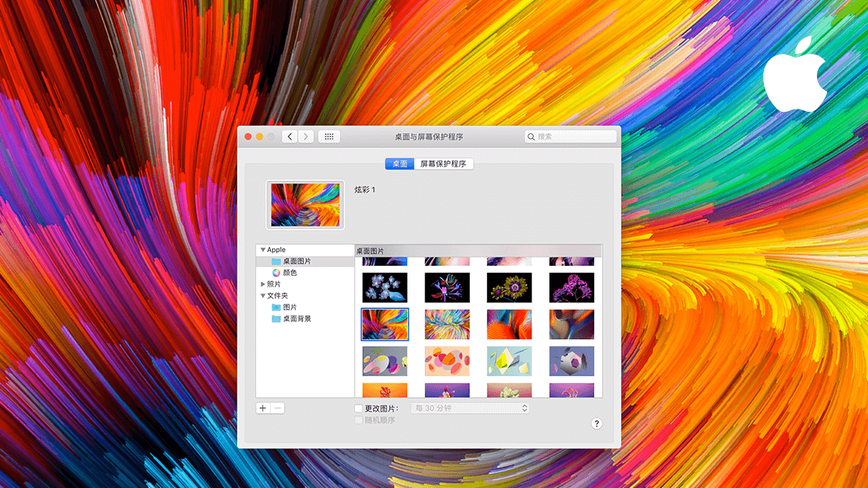Collapse the Apple section triangle
The height and width of the screenshot is (488, 868).
click(263, 250)
